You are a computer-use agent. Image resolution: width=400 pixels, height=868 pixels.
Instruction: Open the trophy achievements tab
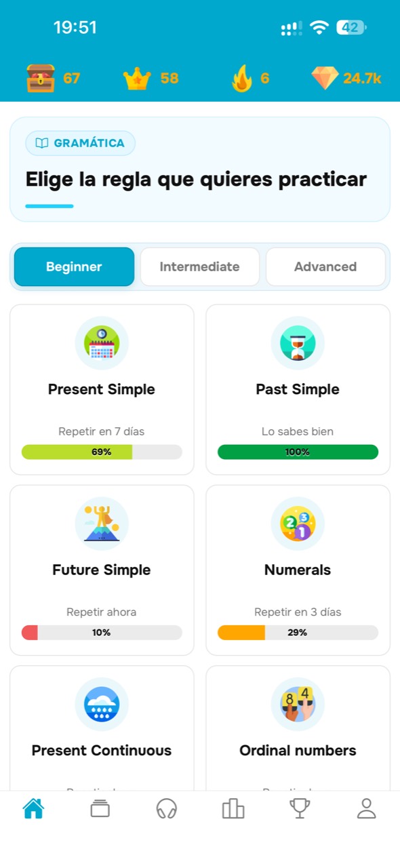pos(300,808)
